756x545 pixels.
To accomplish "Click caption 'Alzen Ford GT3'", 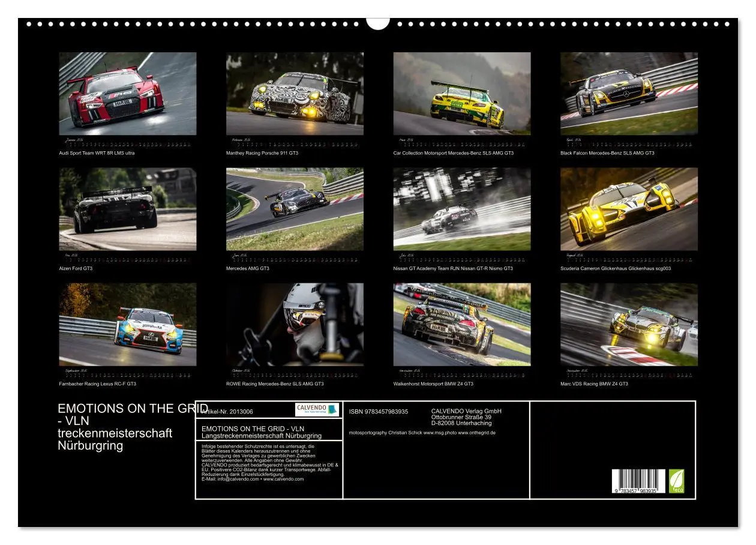I will tap(76, 268).
